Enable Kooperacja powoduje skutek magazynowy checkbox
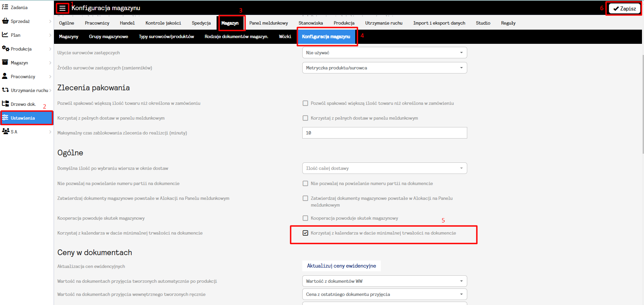This screenshot has height=305, width=644. (x=305, y=218)
